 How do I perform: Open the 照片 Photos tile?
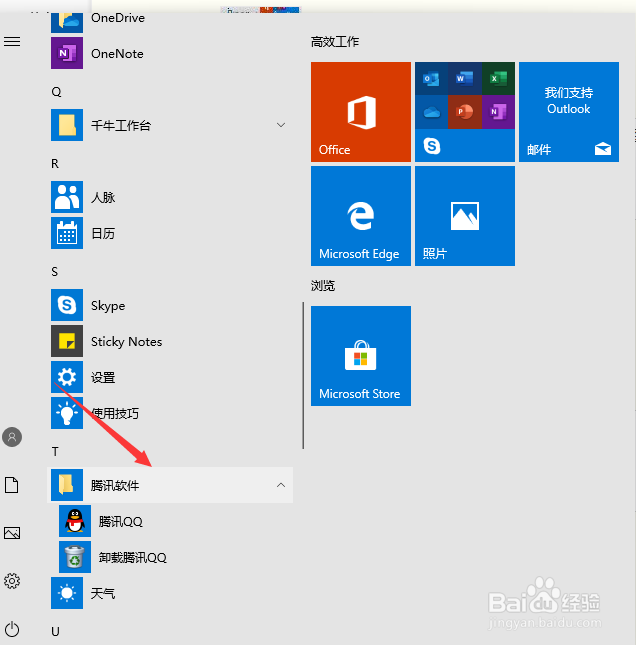click(x=465, y=216)
